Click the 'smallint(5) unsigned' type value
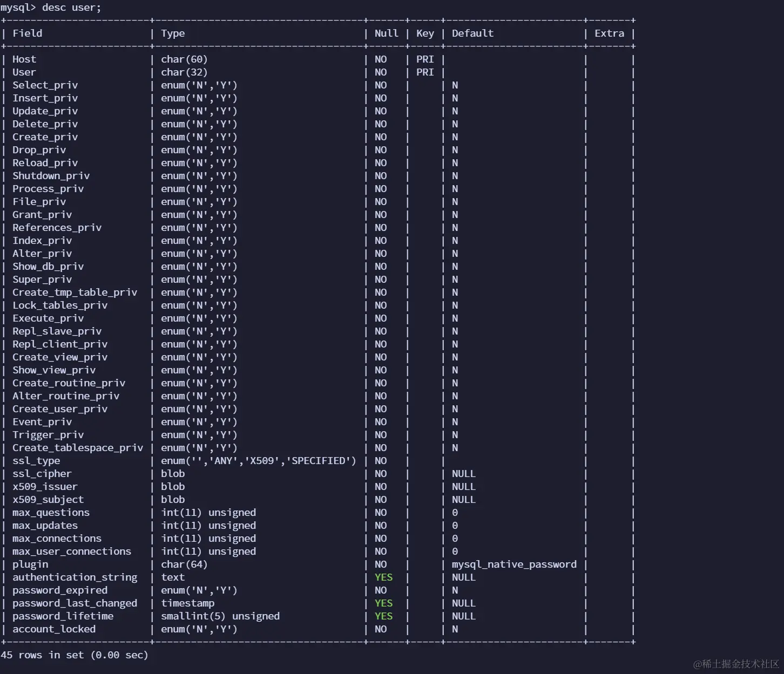Screen dimensions: 784x674 point(220,616)
